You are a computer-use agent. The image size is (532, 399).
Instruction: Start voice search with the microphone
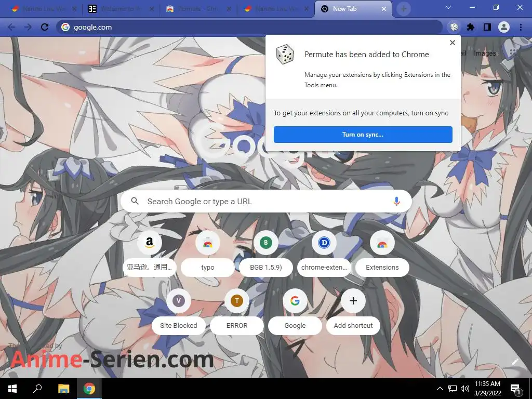point(396,201)
